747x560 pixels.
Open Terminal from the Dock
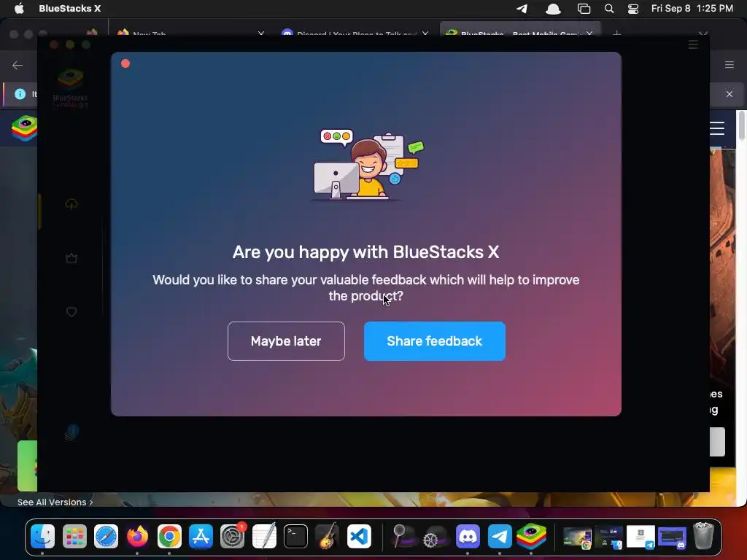(295, 537)
